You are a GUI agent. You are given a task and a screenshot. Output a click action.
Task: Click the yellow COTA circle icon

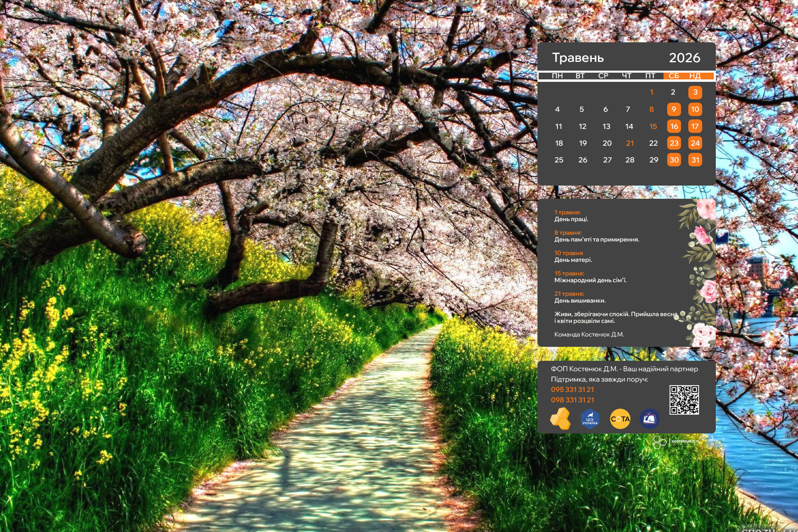(x=620, y=419)
